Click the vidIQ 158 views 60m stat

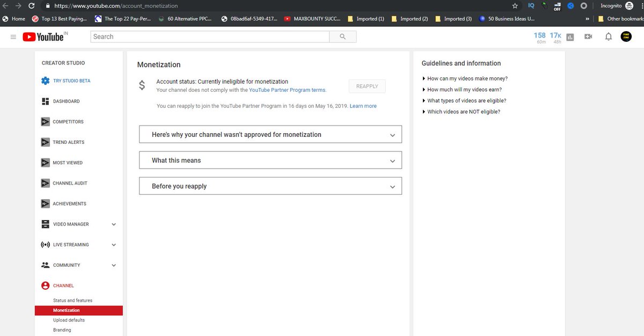(539, 37)
